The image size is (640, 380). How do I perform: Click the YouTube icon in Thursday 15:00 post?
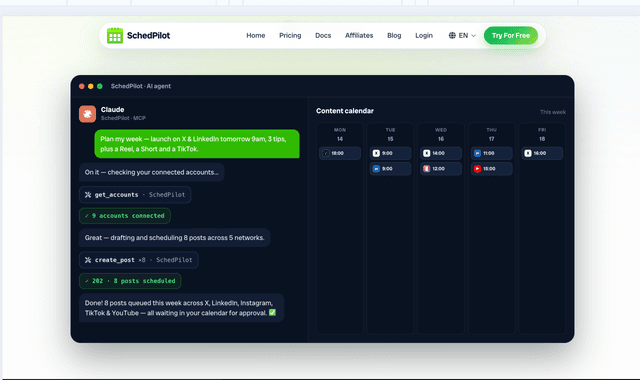[x=477, y=169]
